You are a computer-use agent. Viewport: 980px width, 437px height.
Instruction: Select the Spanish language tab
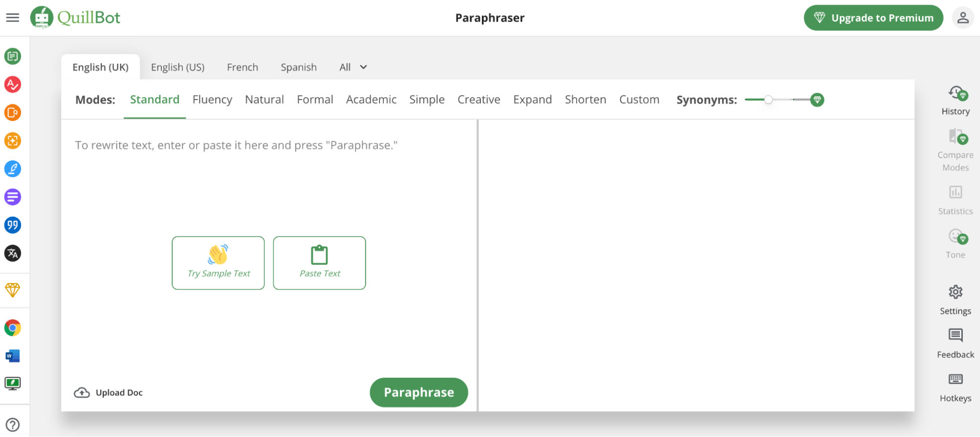[299, 67]
